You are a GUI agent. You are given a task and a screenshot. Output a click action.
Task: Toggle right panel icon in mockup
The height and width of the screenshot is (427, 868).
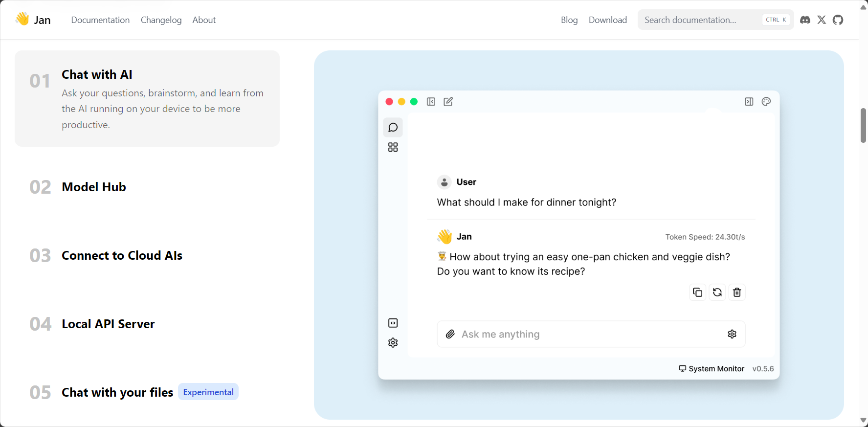(749, 102)
